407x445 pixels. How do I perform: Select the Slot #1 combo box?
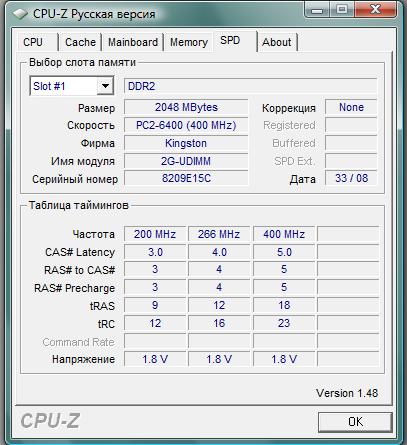point(72,86)
